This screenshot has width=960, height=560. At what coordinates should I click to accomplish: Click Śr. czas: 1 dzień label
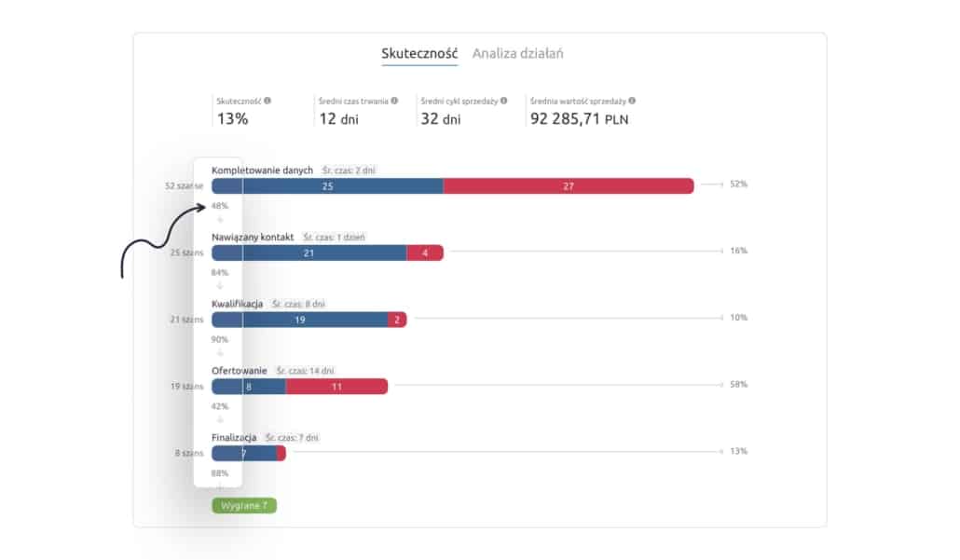click(x=335, y=237)
